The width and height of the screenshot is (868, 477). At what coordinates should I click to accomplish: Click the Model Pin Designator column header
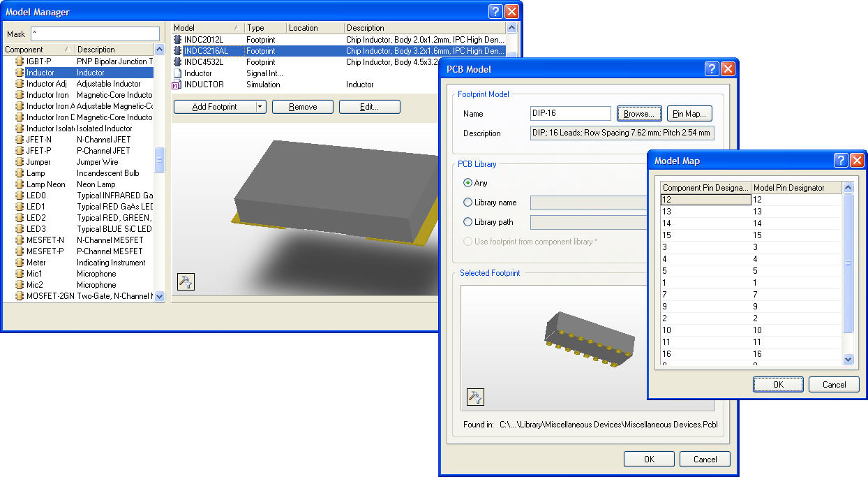[x=795, y=187]
